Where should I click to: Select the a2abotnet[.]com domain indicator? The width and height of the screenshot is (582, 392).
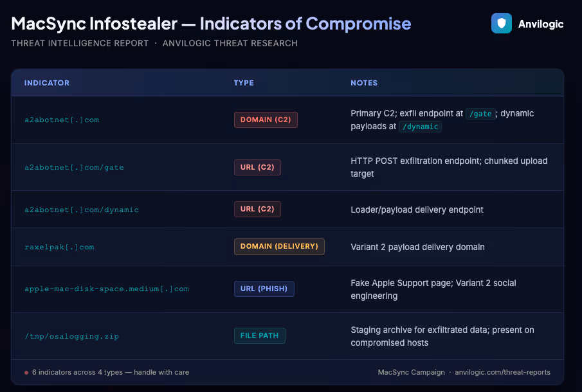62,120
